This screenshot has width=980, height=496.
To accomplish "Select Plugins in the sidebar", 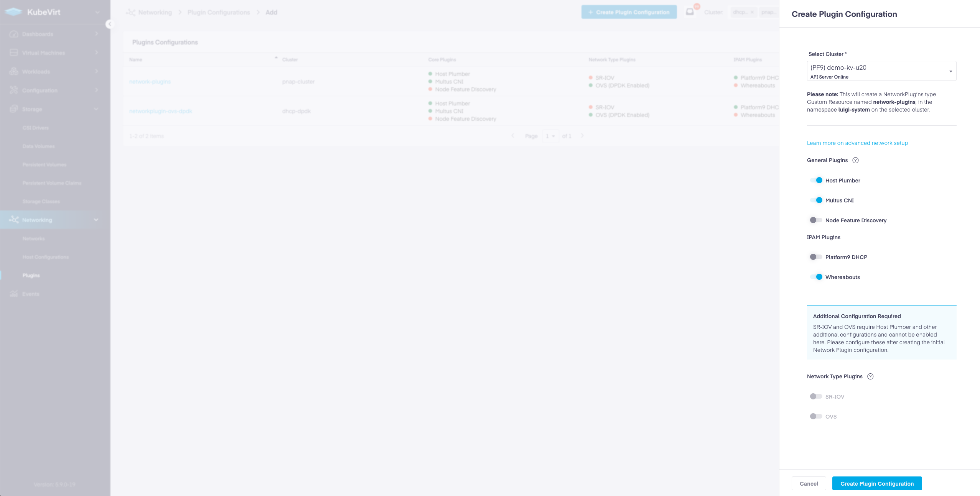I will coord(31,275).
